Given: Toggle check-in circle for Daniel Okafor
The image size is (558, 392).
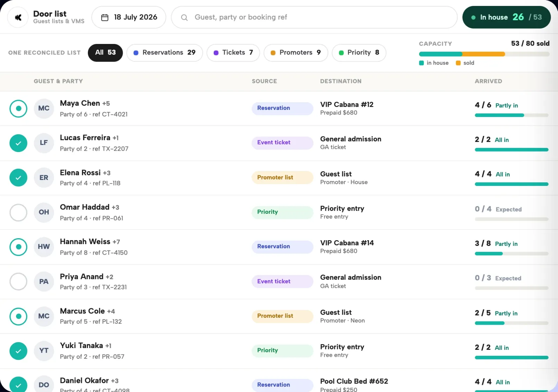Looking at the screenshot, I should coord(18,385).
